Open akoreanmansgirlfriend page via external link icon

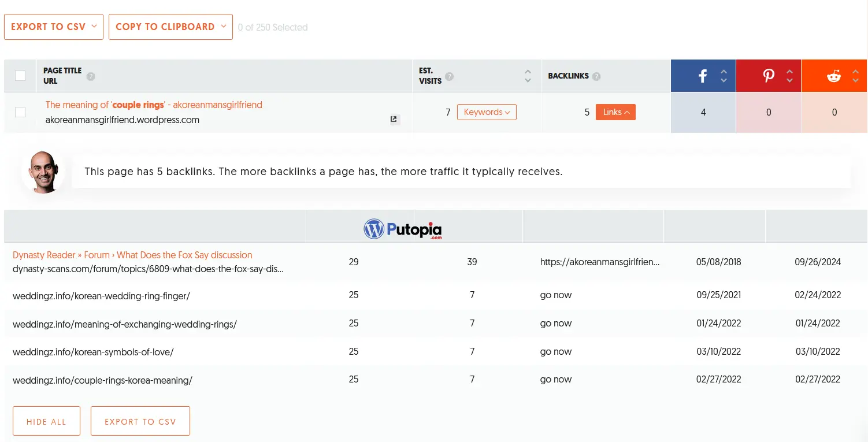tap(394, 119)
